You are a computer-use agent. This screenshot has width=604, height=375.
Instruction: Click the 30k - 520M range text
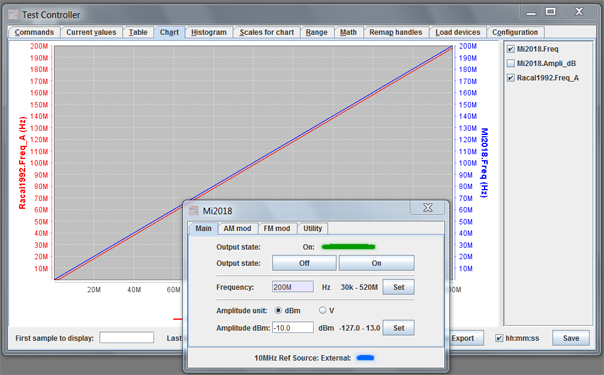point(359,287)
